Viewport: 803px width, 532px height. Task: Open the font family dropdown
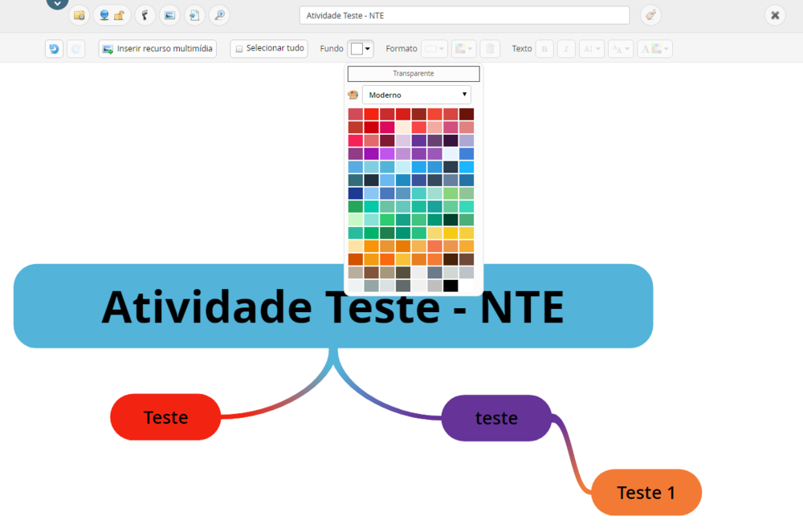tap(592, 49)
